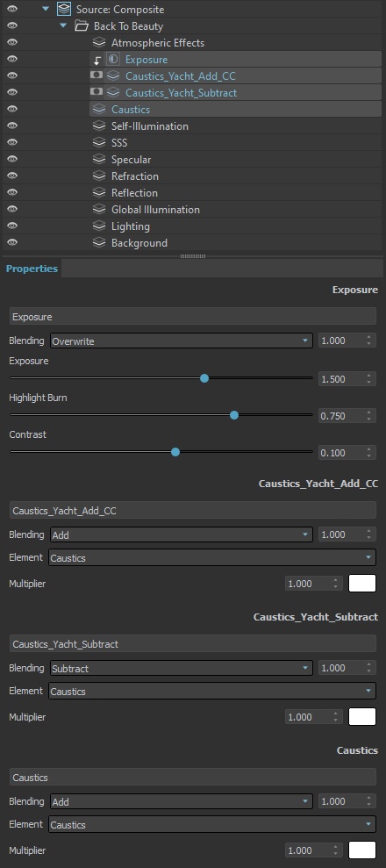Click the Highlight Burn slider handle

click(234, 414)
